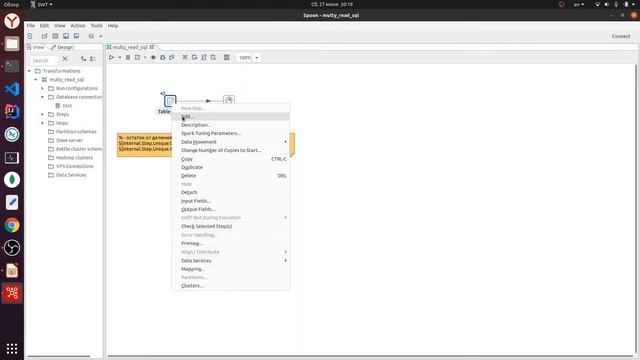Stop the transformation with stop icon

point(138,58)
